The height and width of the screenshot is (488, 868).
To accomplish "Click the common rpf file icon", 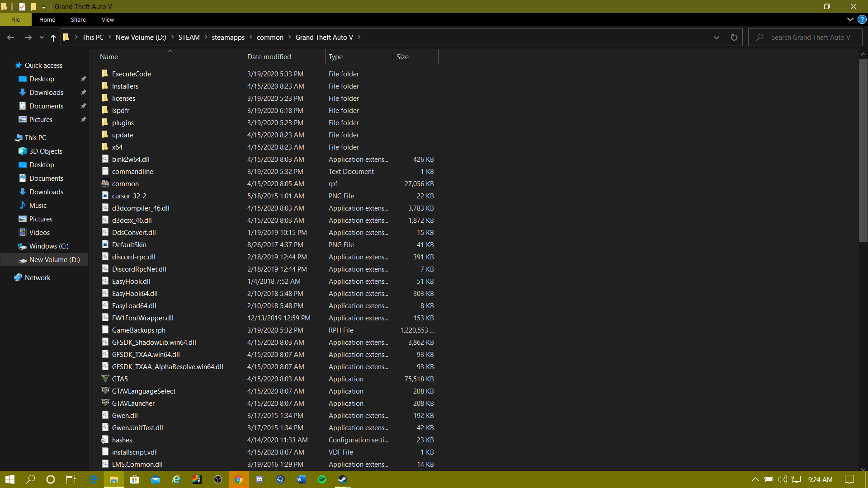I will tap(105, 183).
